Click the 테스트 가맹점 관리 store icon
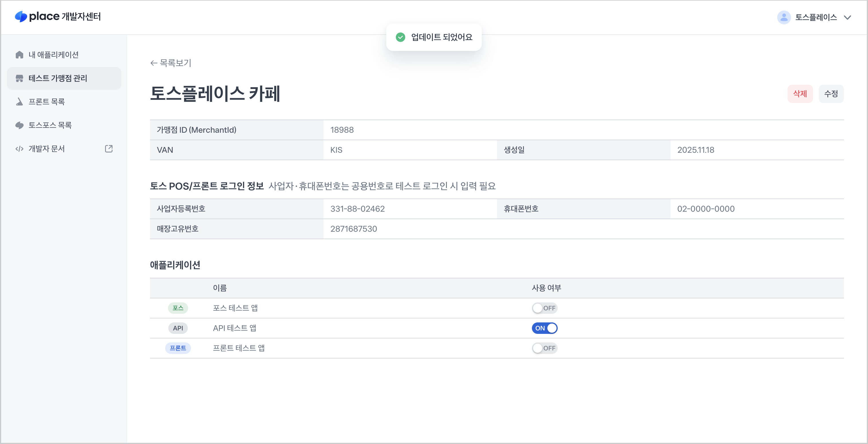 19,78
